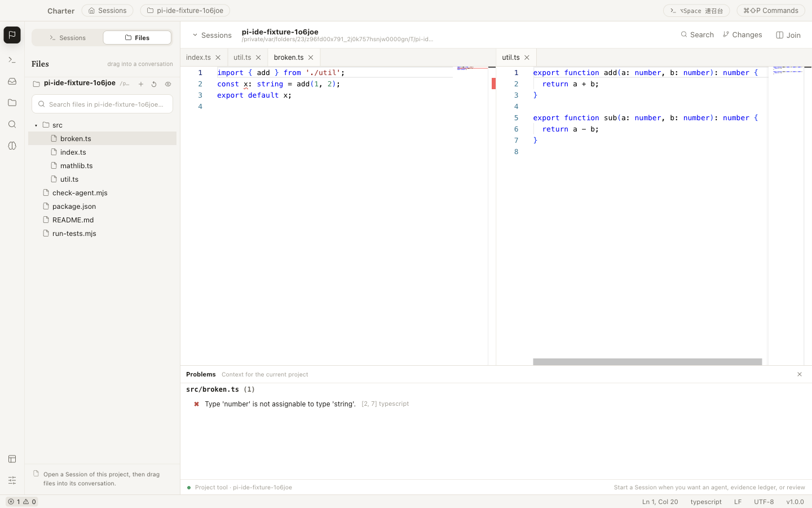Open the search icon in the left rail

pos(12,124)
